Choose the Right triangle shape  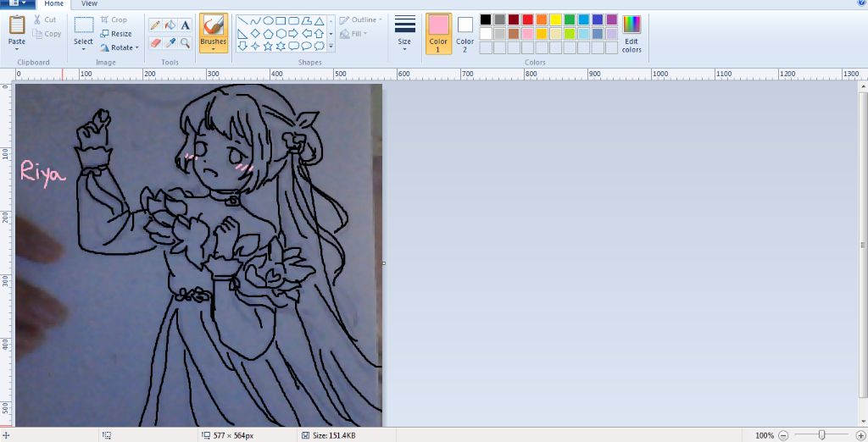[242, 34]
